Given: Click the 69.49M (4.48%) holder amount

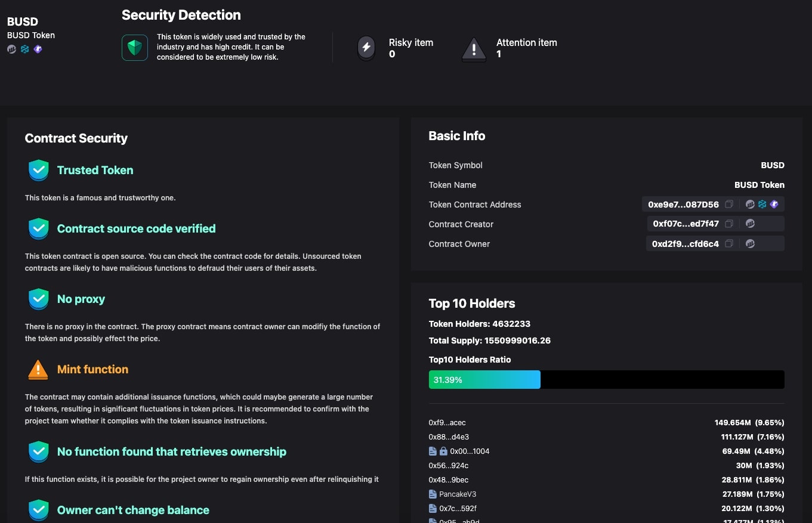Looking at the screenshot, I should click(753, 451).
